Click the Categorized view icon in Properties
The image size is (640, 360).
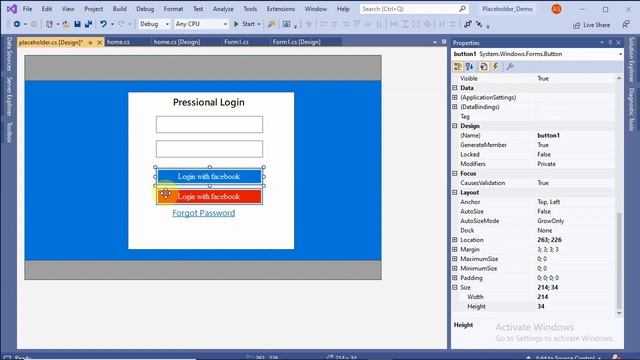pos(458,67)
